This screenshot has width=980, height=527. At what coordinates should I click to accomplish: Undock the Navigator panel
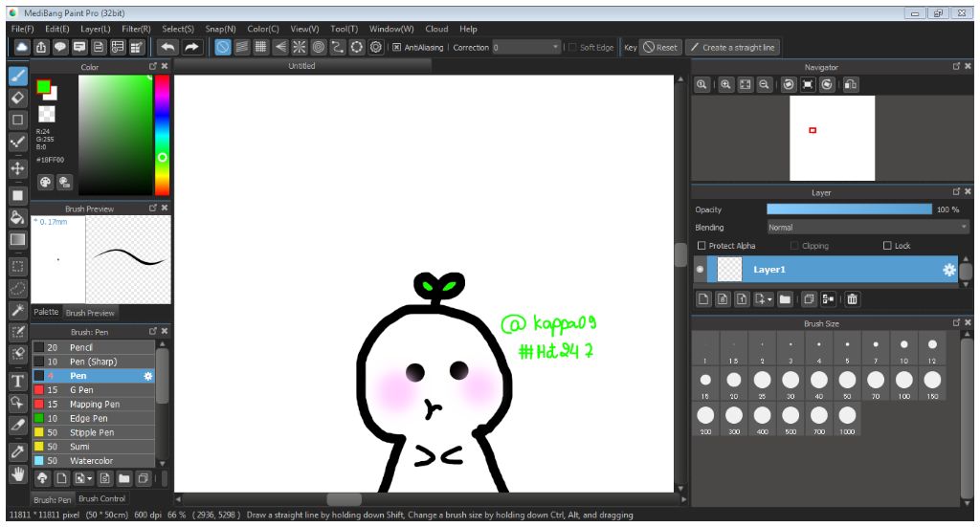tap(956, 66)
